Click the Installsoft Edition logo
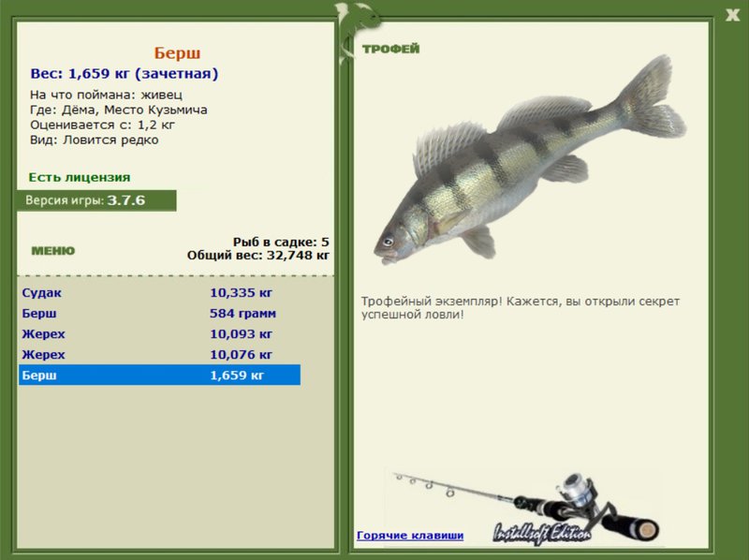Screen dimensions: 749x560 tap(543, 532)
